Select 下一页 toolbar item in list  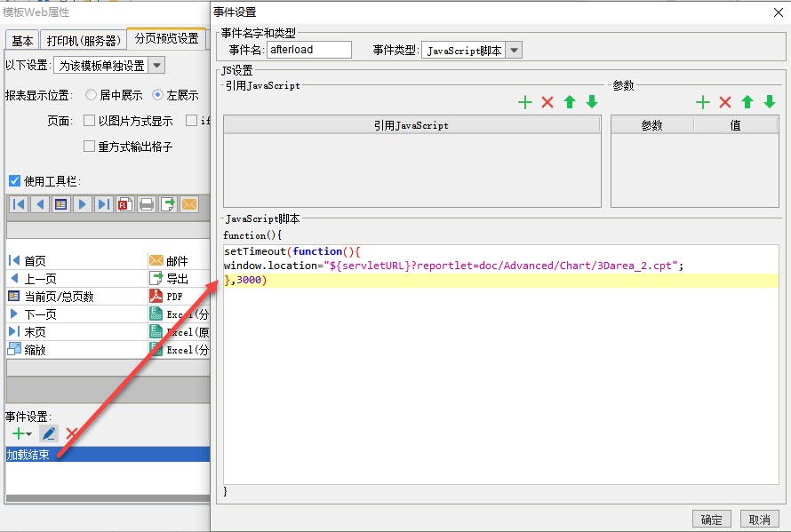[x=76, y=314]
